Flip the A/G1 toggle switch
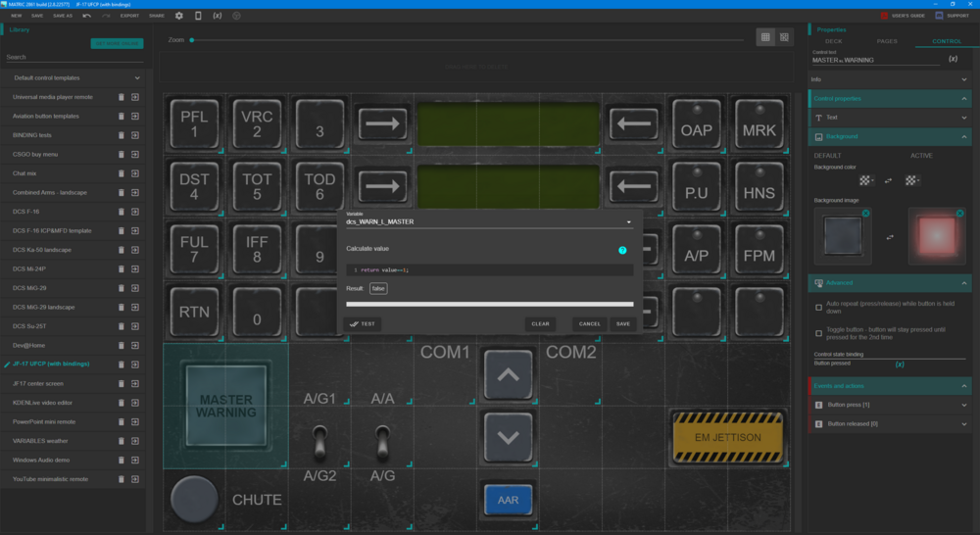The image size is (980, 535). 319,441
